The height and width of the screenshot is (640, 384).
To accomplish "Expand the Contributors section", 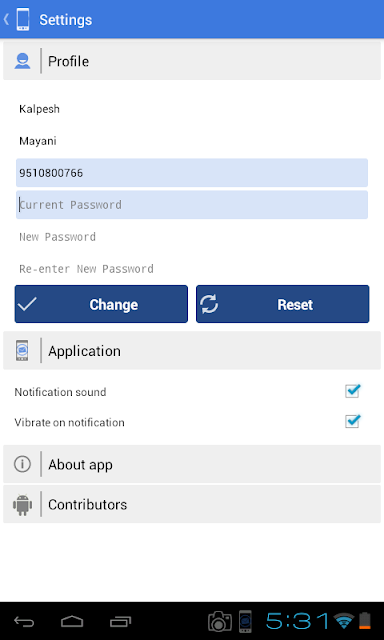I will click(x=192, y=504).
